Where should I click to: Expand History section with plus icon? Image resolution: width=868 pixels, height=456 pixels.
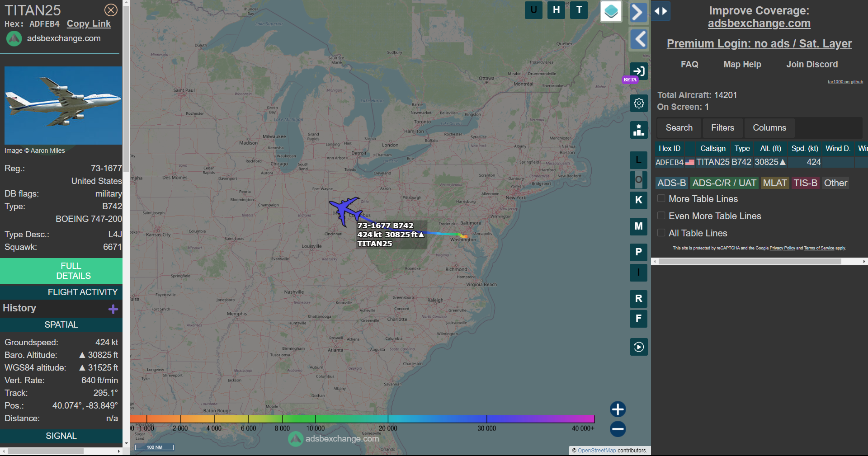[x=113, y=309]
